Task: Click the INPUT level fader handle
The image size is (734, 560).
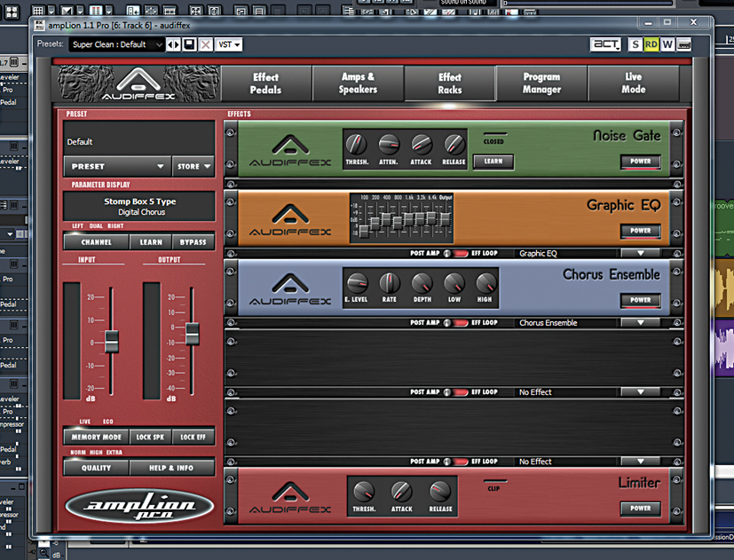Action: tap(112, 342)
